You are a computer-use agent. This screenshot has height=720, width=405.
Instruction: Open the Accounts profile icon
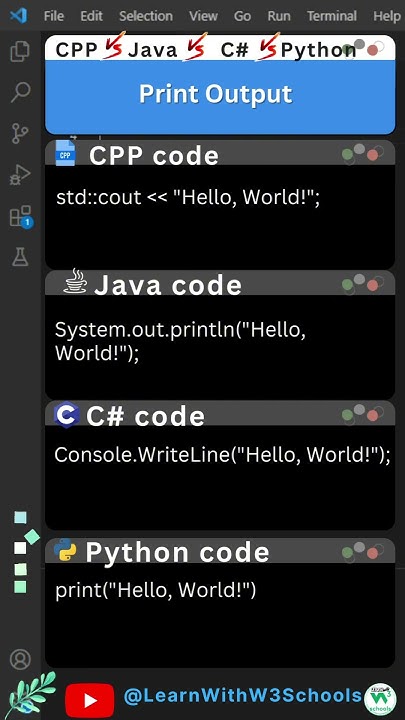tap(20, 659)
